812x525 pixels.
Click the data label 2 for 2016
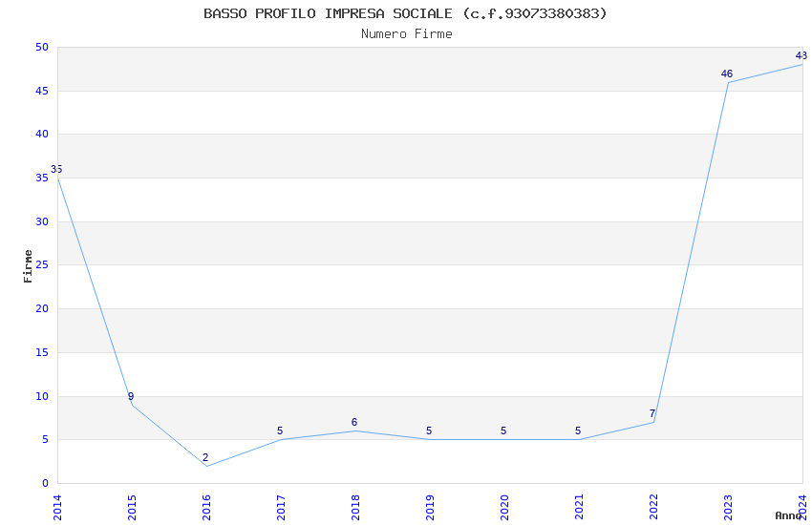click(x=205, y=457)
